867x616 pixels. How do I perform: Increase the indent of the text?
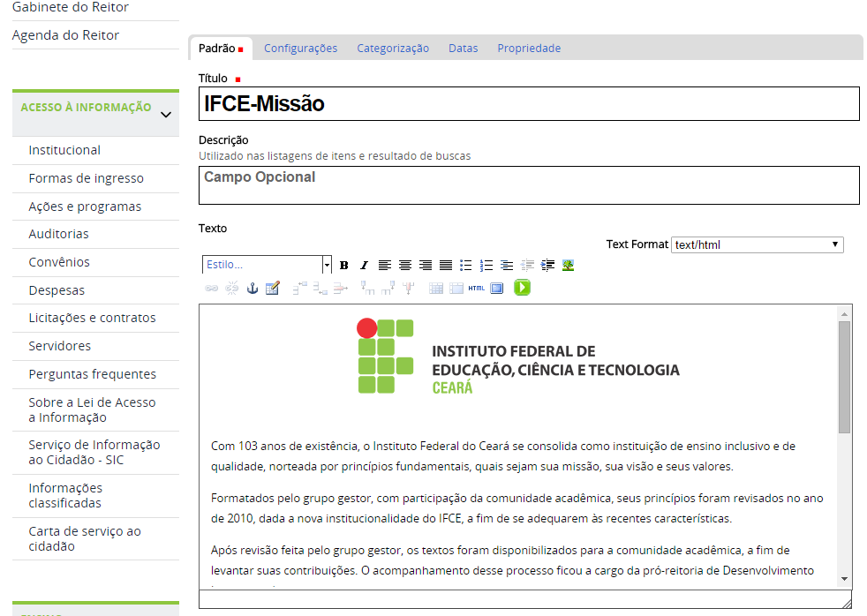coord(547,265)
